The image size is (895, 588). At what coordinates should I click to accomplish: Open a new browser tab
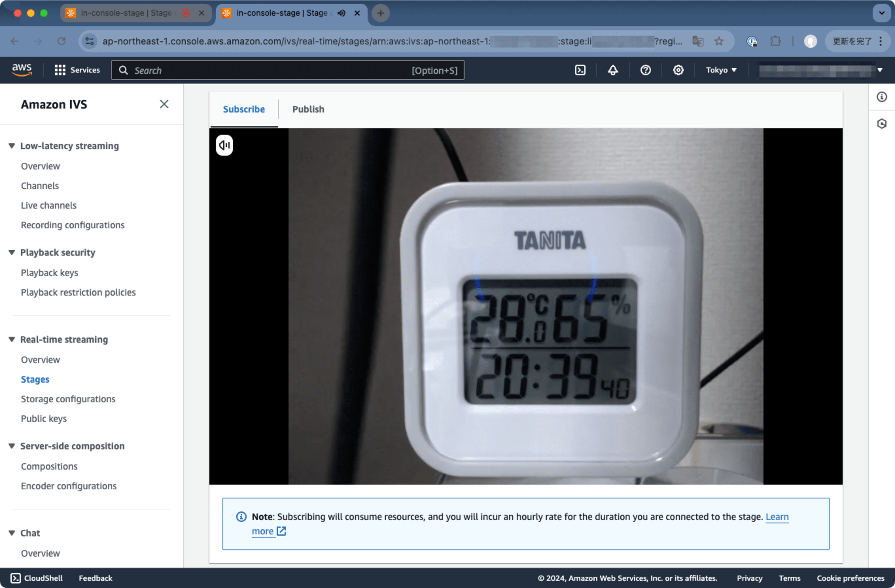380,13
